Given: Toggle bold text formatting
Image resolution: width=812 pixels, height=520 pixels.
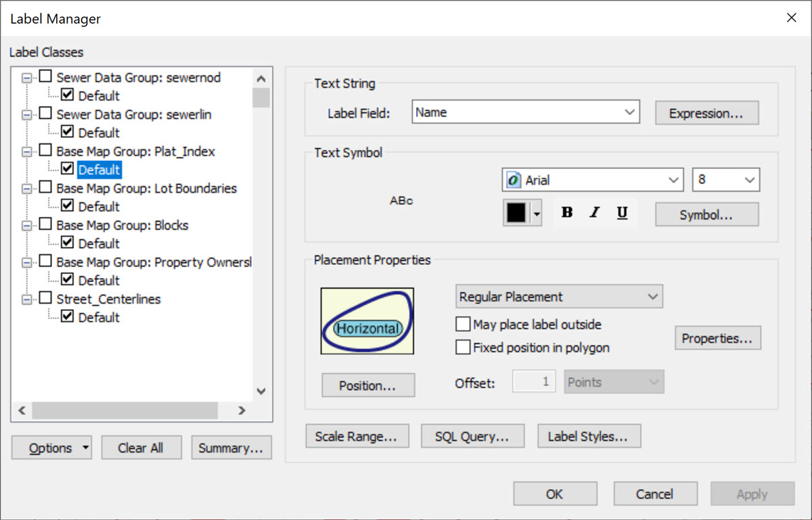Looking at the screenshot, I should click(567, 213).
